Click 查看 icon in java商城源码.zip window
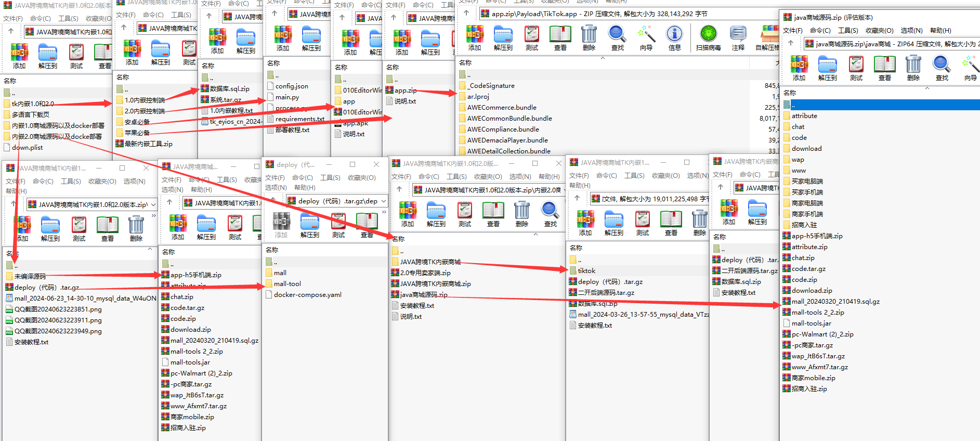This screenshot has height=441, width=980. [885, 68]
